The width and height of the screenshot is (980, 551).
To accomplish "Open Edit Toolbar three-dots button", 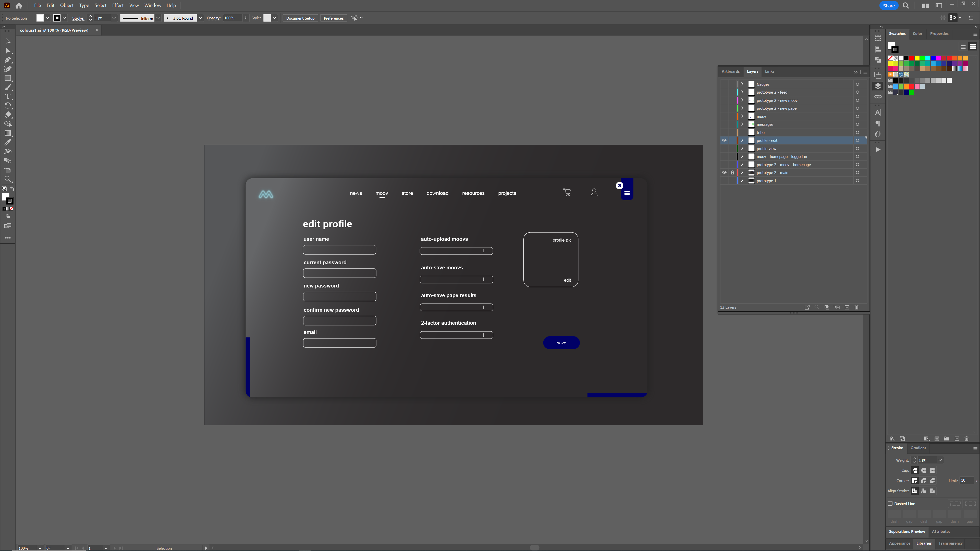I will [8, 238].
